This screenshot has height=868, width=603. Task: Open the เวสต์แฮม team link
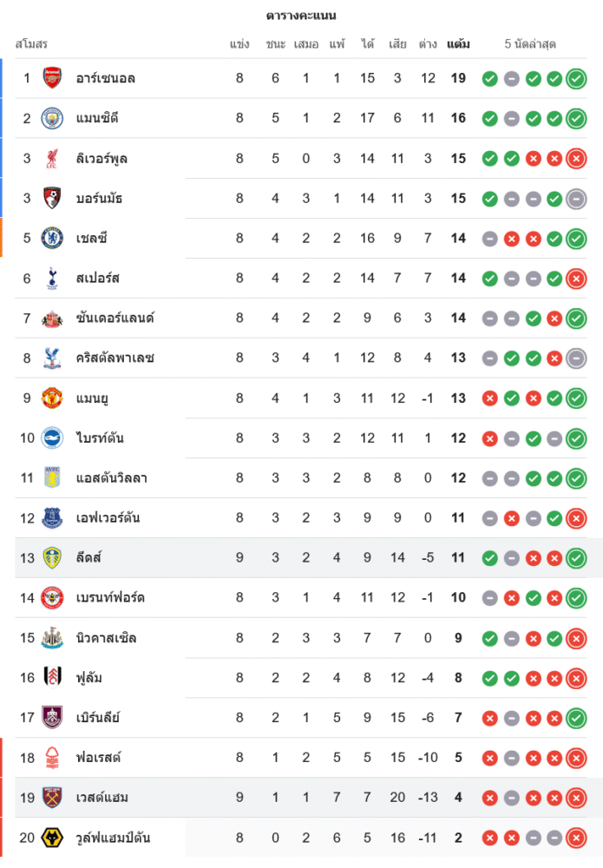pyautogui.click(x=102, y=797)
